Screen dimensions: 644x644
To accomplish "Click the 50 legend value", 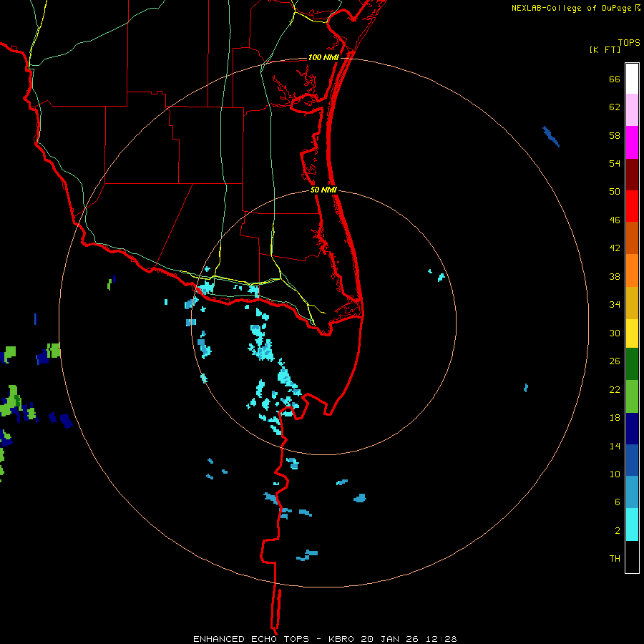I will click(x=615, y=192).
